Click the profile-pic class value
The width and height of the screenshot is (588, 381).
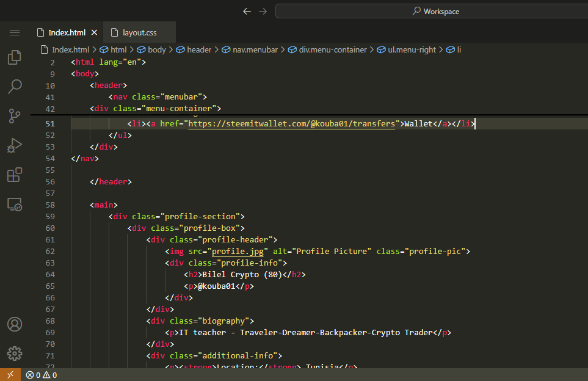435,251
